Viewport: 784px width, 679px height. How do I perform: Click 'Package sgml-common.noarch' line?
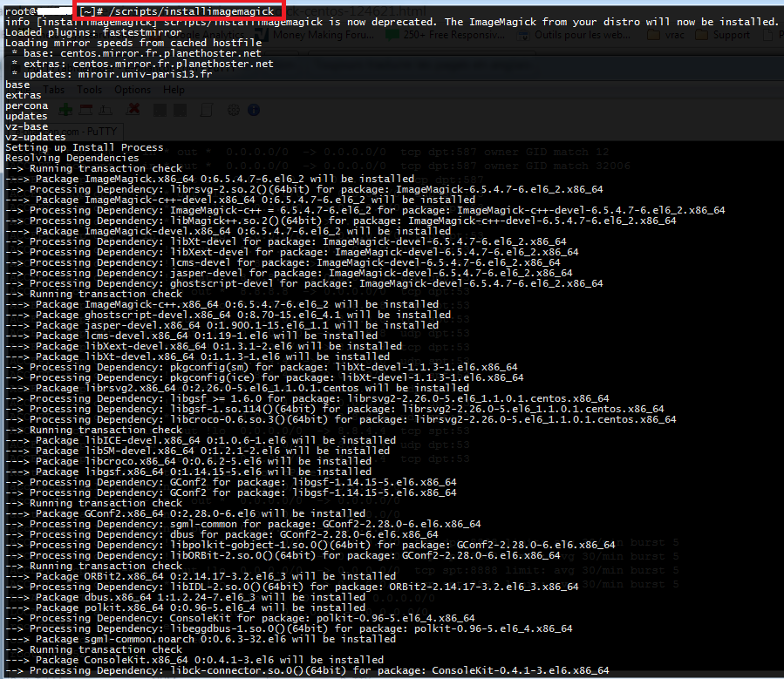[201, 640]
